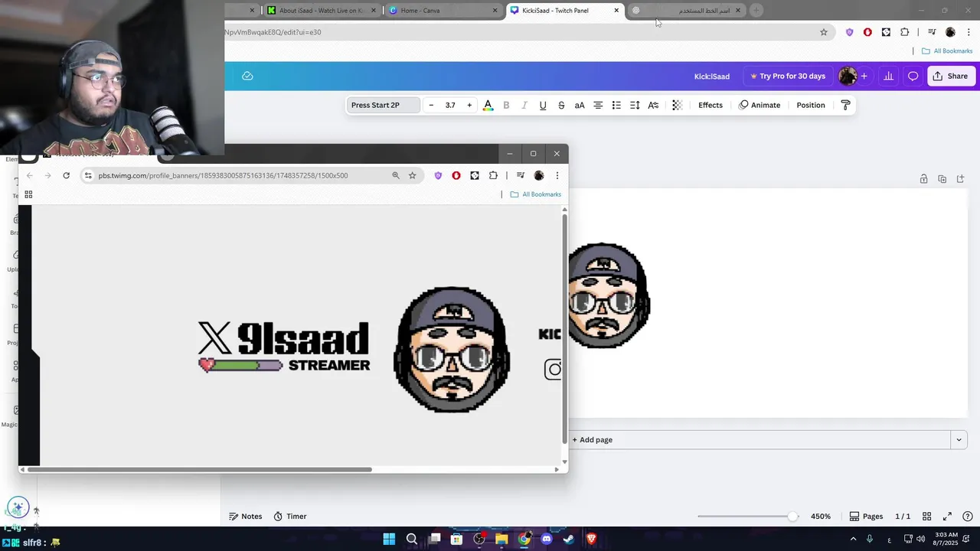
Task: Decrease font size with minus button
Action: coord(431,105)
